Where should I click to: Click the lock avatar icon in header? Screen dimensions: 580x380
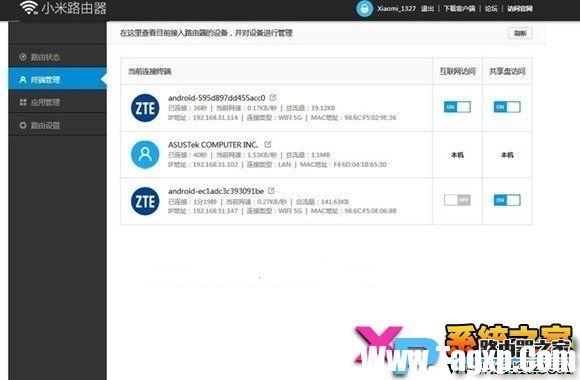(364, 8)
